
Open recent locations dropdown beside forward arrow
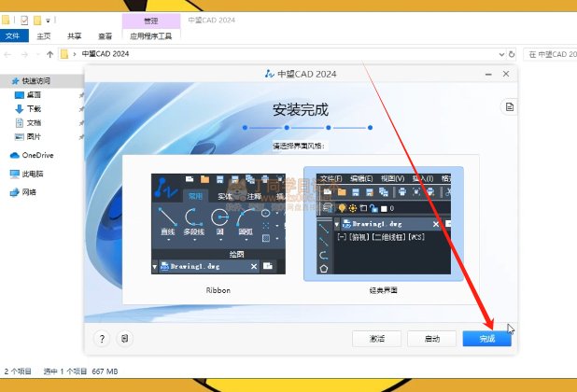tap(37, 54)
